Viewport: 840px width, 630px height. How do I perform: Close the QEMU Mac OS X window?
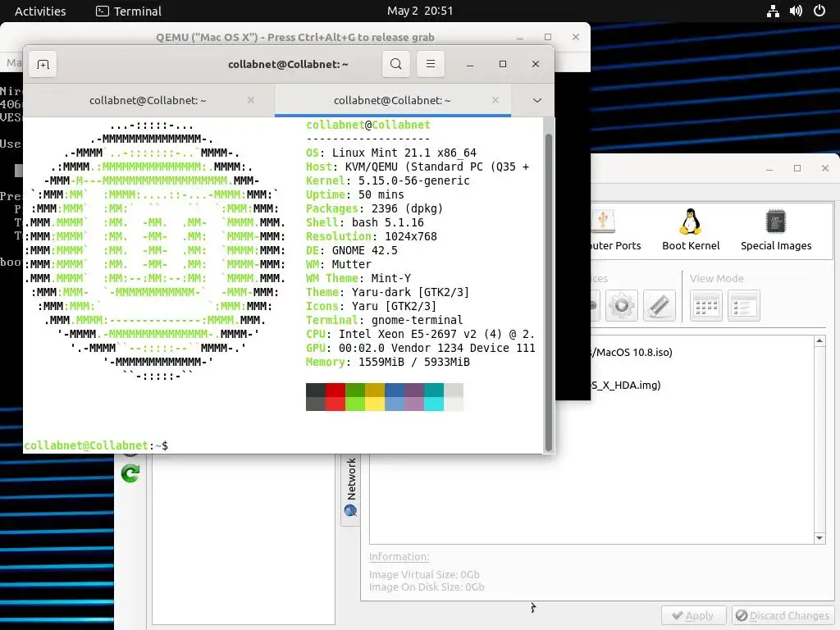click(575, 37)
